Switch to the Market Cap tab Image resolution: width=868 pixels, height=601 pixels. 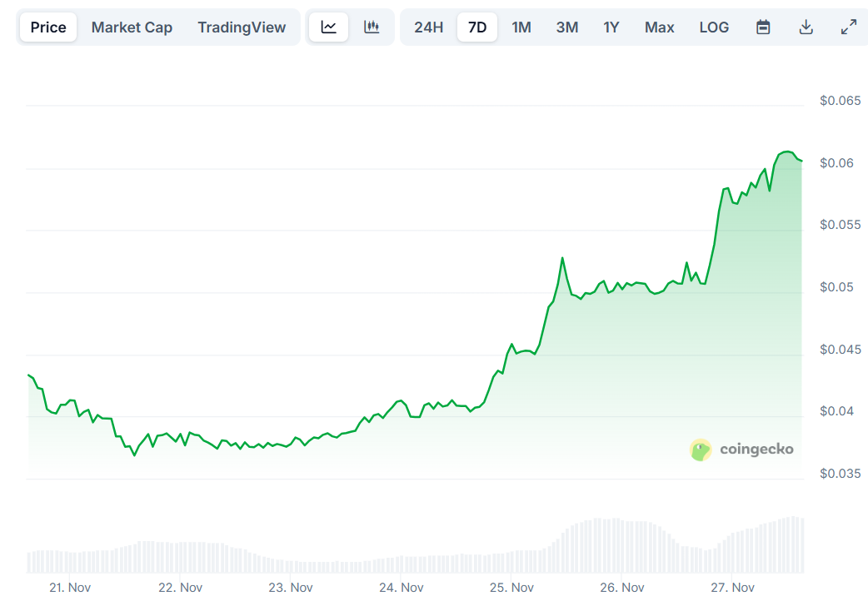click(132, 27)
